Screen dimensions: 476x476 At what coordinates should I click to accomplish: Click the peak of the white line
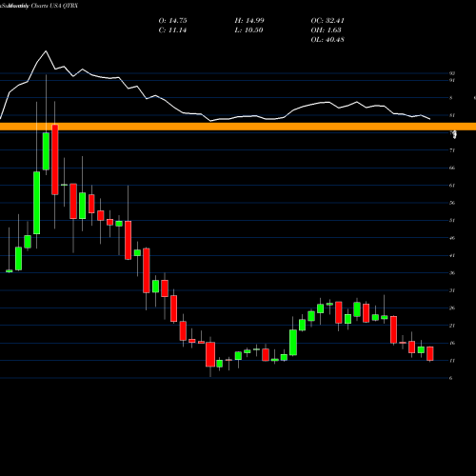pyautogui.click(x=46, y=50)
